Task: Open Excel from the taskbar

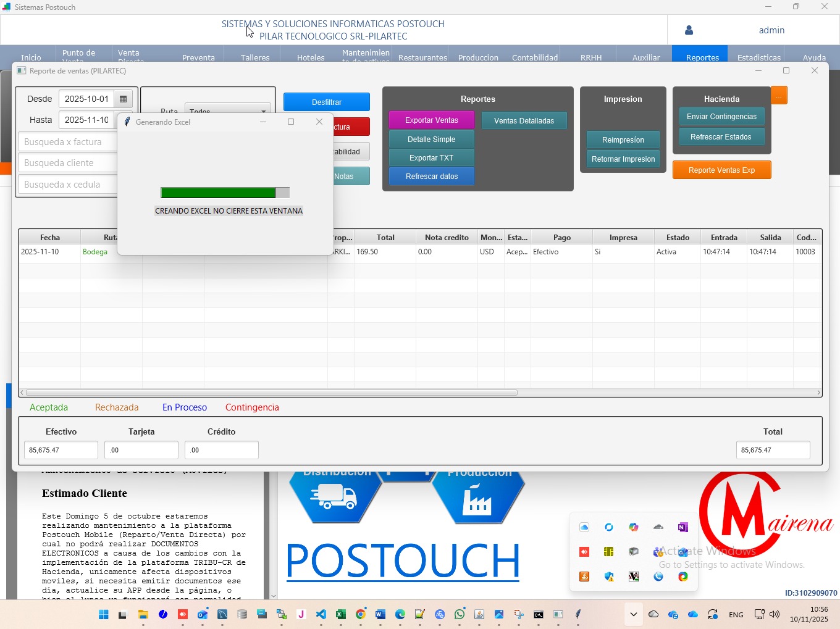Action: point(340,614)
